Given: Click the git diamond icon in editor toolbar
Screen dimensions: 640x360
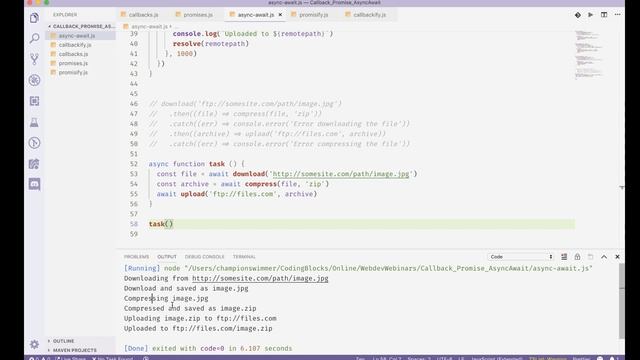Looking at the screenshot, I should (x=578, y=15).
